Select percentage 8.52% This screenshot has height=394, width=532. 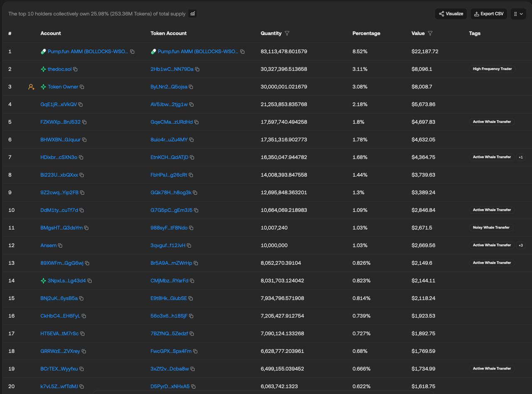[x=360, y=52]
